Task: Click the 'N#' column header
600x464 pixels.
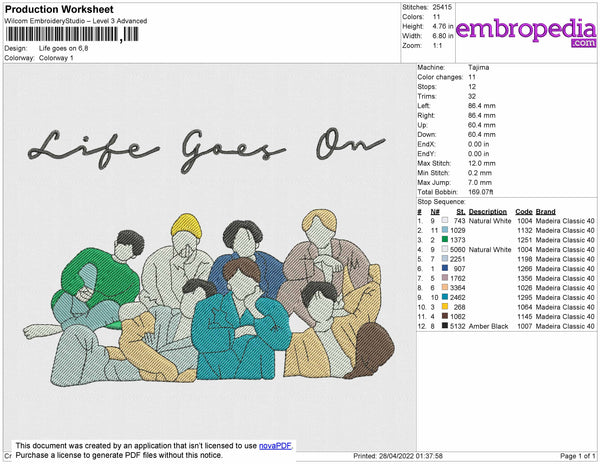Action: 435,212
